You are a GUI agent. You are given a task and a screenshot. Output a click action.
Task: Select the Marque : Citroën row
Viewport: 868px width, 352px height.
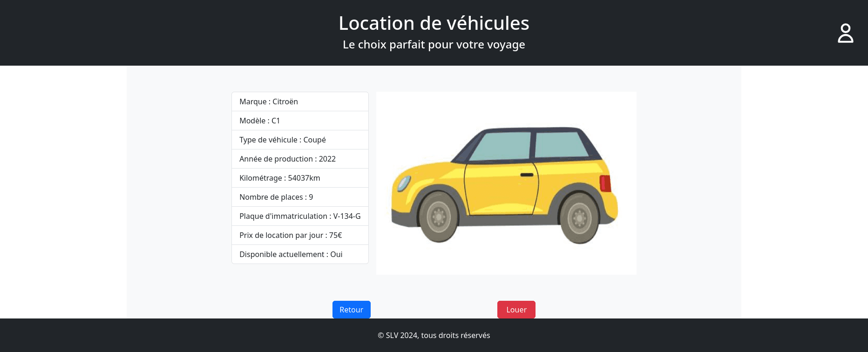[x=300, y=102]
